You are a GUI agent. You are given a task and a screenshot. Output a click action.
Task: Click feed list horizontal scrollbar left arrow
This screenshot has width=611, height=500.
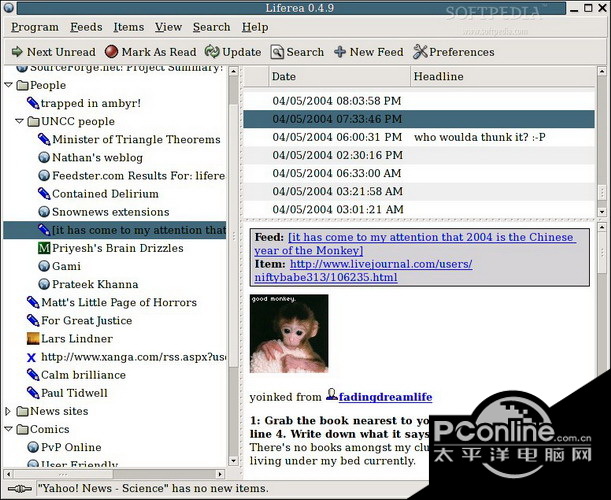coord(9,474)
